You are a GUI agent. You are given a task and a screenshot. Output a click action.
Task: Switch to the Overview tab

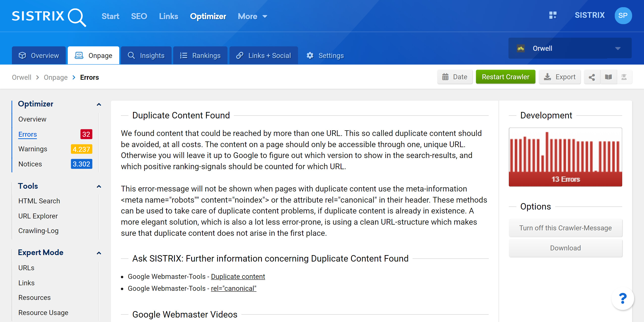pos(39,55)
